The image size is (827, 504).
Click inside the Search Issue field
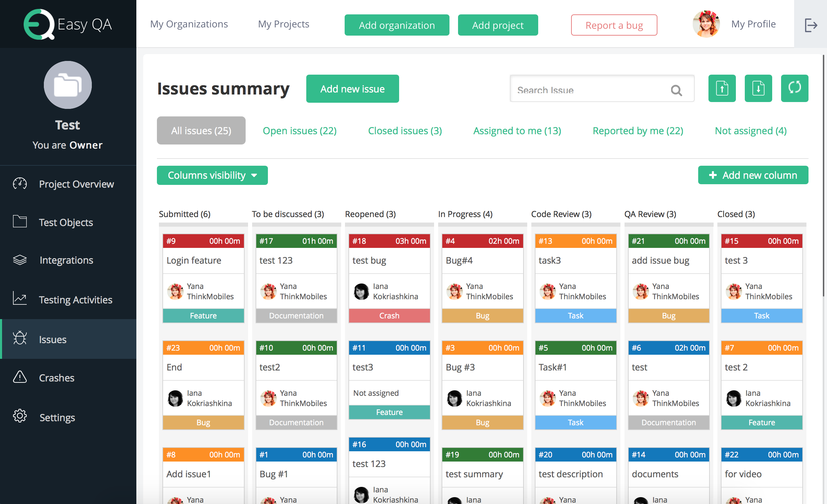click(x=582, y=90)
